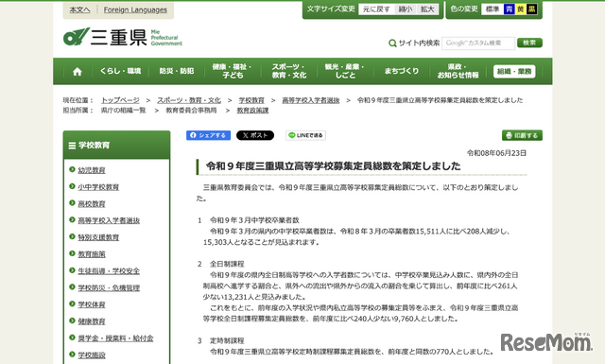This screenshot has height=364, width=605.
Task: Shrink text size with 縮小
Action: tap(406, 9)
